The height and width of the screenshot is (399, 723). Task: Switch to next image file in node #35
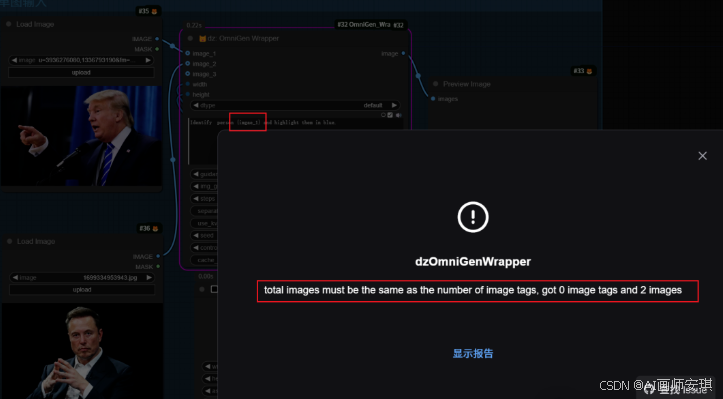pyautogui.click(x=148, y=60)
